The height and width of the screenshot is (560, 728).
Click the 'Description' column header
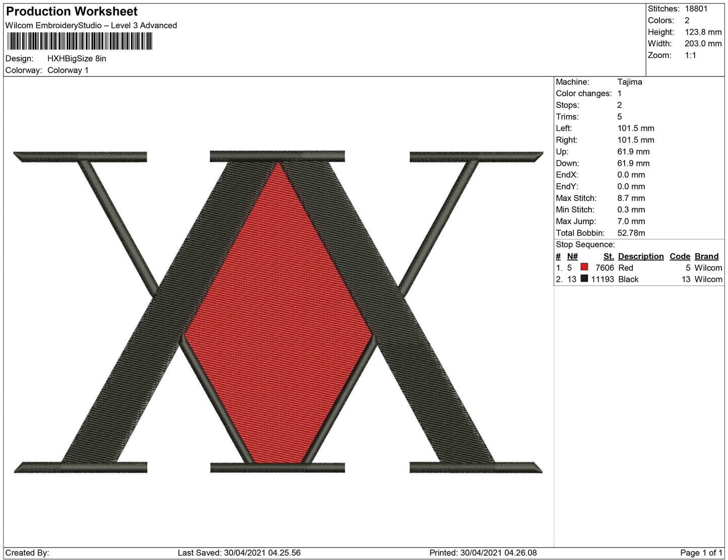click(641, 256)
